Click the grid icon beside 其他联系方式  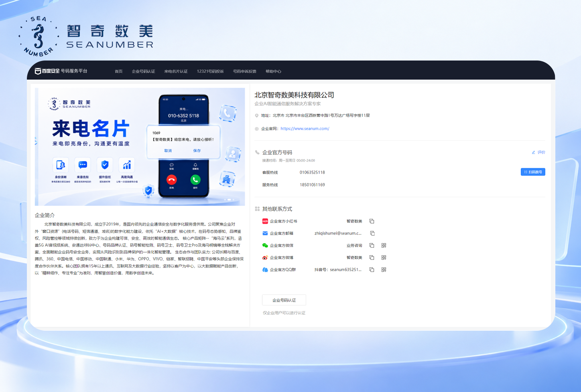[x=257, y=209]
